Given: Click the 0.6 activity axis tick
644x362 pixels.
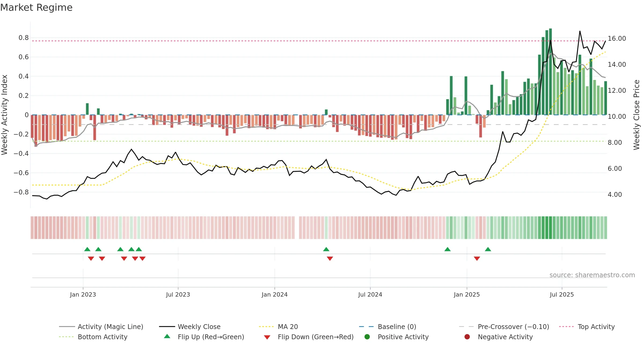Looking at the screenshot, I should tap(24, 57).
